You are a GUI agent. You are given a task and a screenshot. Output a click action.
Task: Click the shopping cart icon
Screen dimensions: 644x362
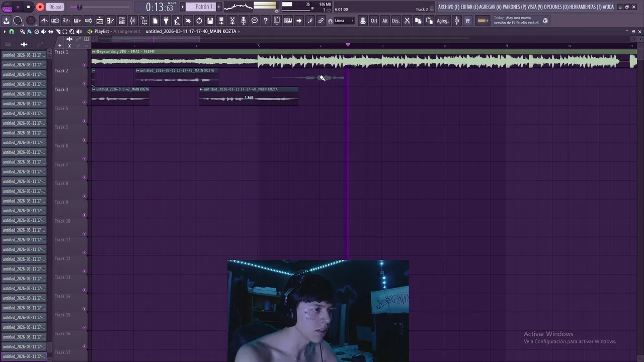pyautogui.click(x=467, y=21)
